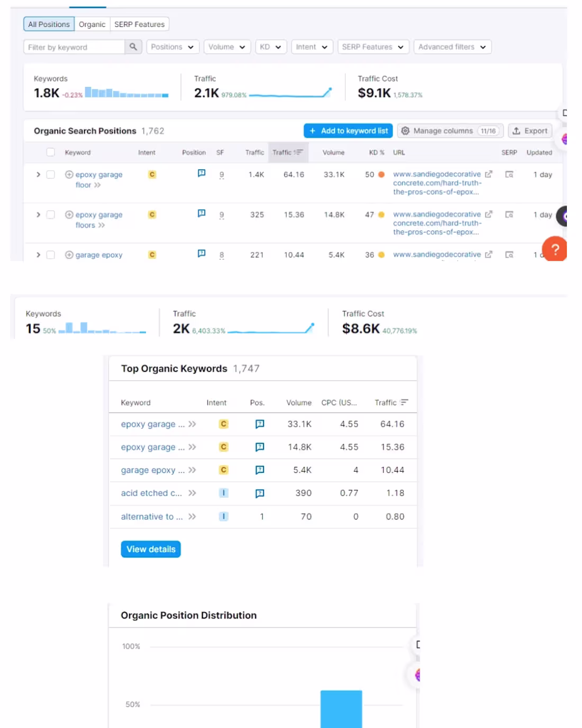Click SERP icon for 5.4K volume keyword
This screenshot has width=582, height=728.
tap(260, 470)
